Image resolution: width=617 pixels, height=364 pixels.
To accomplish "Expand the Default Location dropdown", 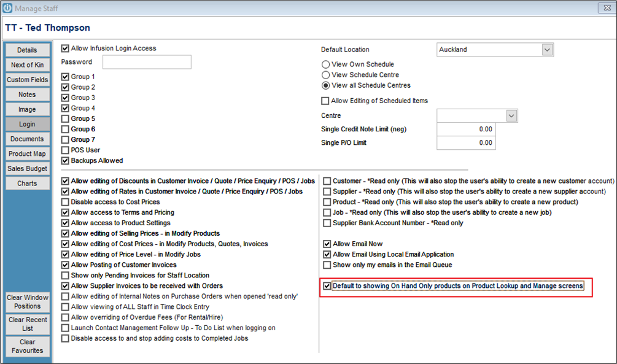I will (x=547, y=50).
